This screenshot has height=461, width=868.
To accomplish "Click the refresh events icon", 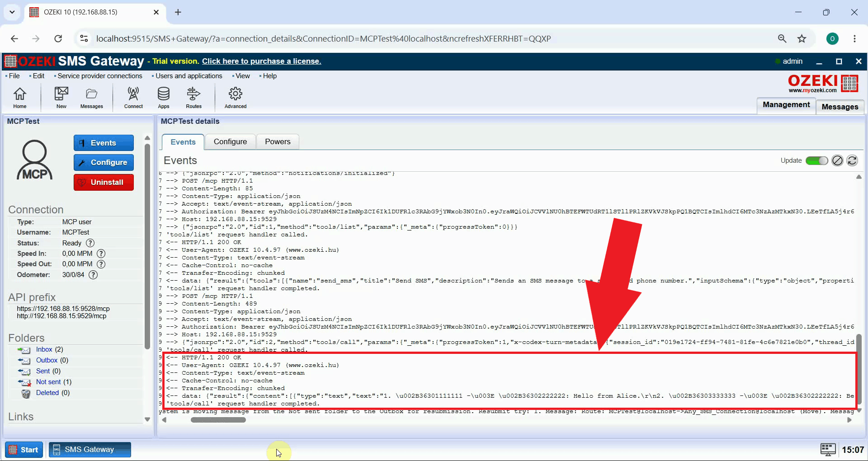I will tap(852, 160).
